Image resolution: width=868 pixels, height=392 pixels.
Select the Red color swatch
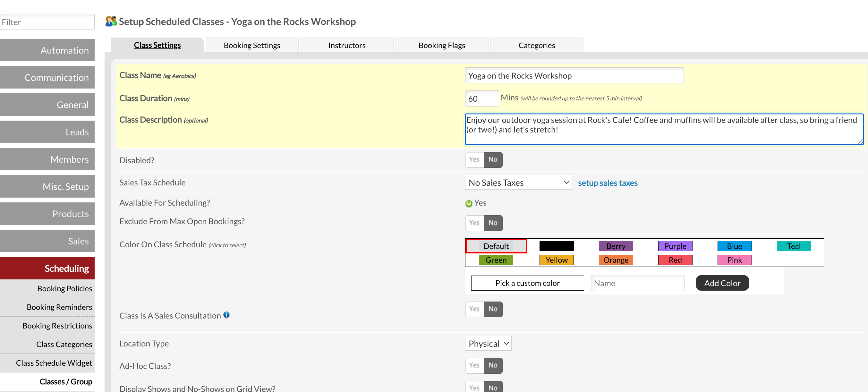click(675, 260)
